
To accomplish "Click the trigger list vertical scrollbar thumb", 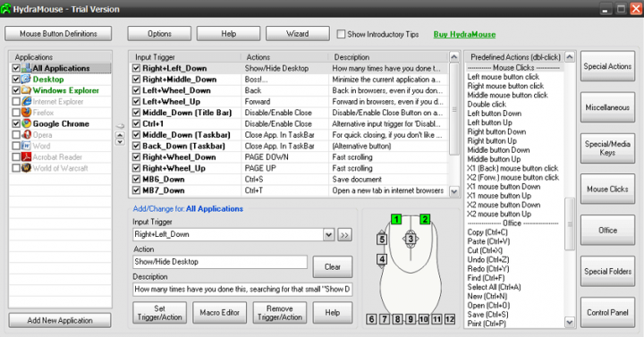I will pos(453,109).
